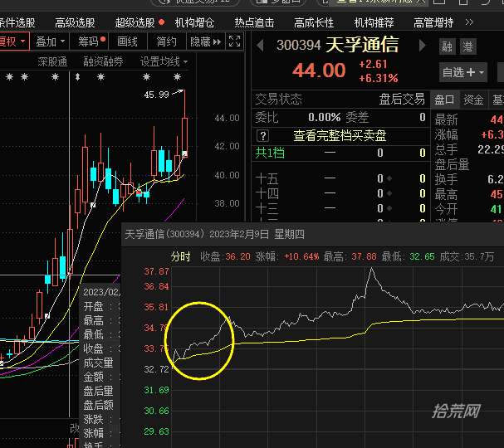Screen dimensions: 504x448
Task: Select the 资金 tab
Action: click(x=473, y=100)
